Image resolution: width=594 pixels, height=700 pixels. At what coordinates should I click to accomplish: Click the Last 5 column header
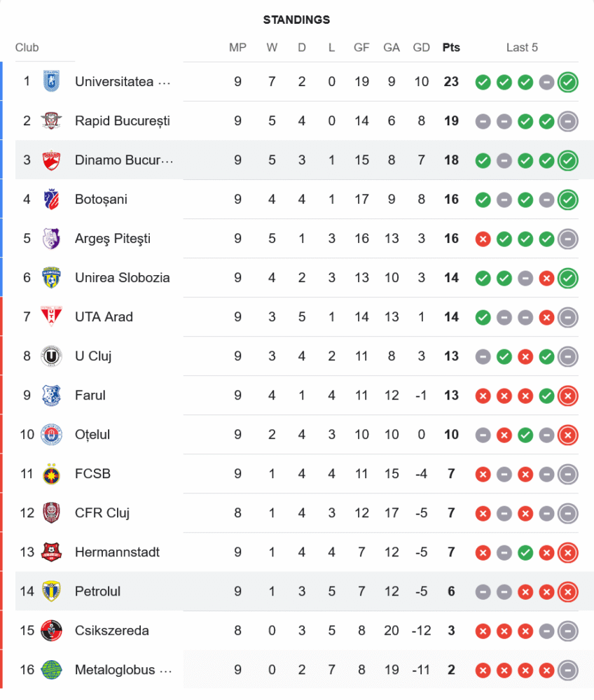pyautogui.click(x=522, y=48)
